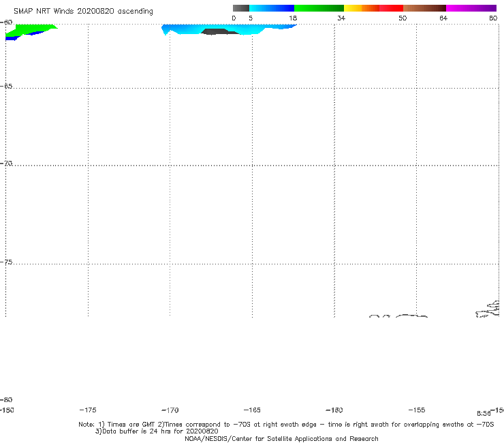Click the color bar label "18"
Screen dimensions: 504x443
click(293, 18)
